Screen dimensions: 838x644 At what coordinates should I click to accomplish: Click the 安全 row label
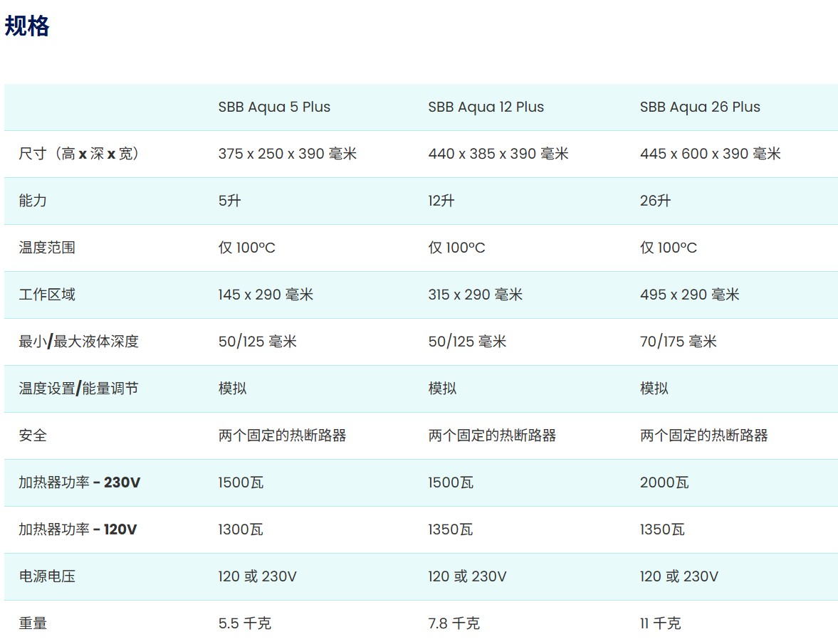pos(33,436)
